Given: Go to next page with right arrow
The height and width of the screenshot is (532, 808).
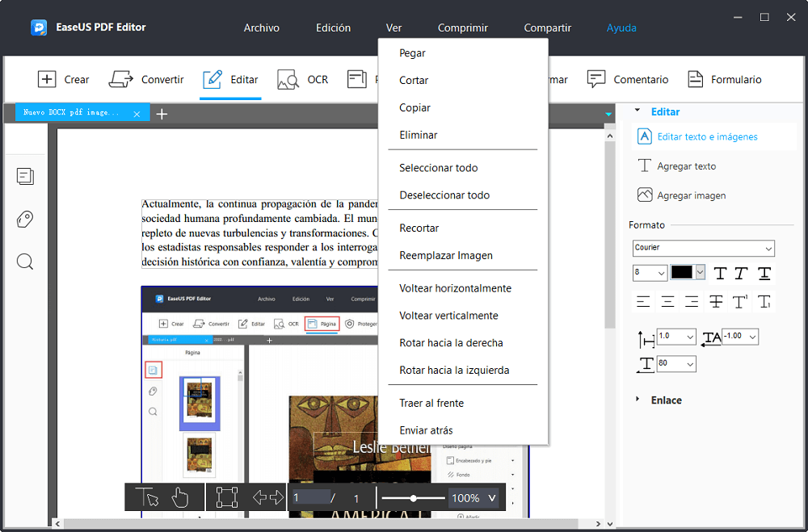Looking at the screenshot, I should click(276, 497).
